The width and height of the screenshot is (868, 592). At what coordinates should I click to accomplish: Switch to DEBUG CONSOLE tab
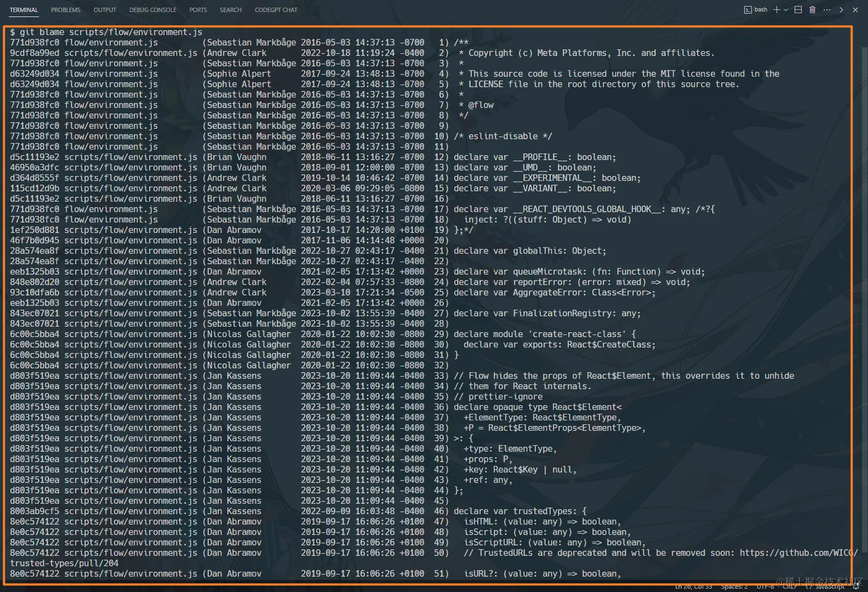153,10
